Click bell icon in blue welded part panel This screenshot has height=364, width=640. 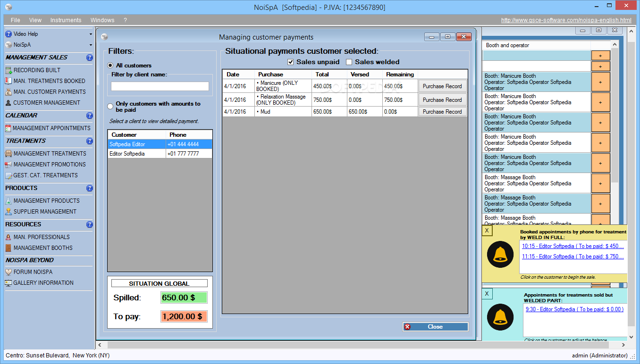pos(500,317)
